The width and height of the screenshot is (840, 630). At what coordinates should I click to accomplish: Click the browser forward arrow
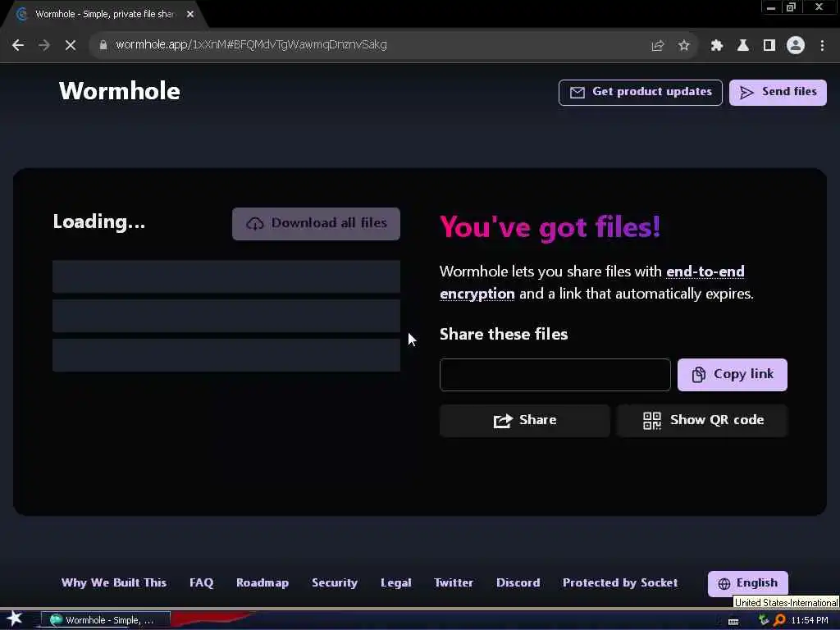[44, 45]
